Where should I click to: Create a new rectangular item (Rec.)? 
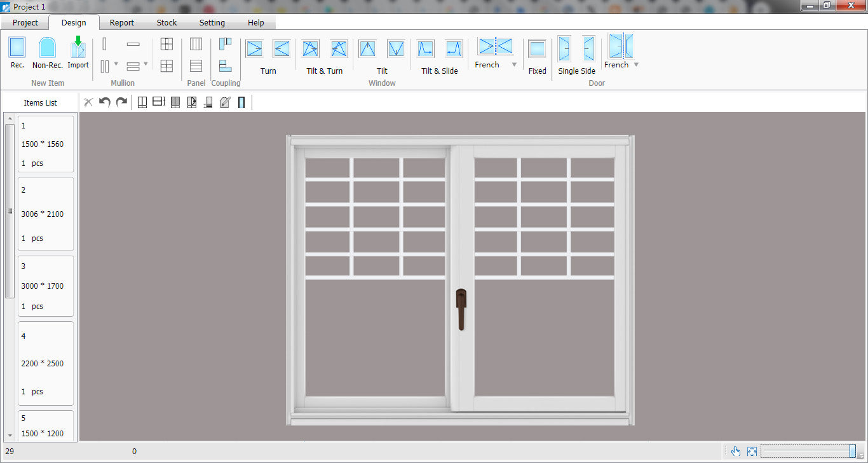17,48
